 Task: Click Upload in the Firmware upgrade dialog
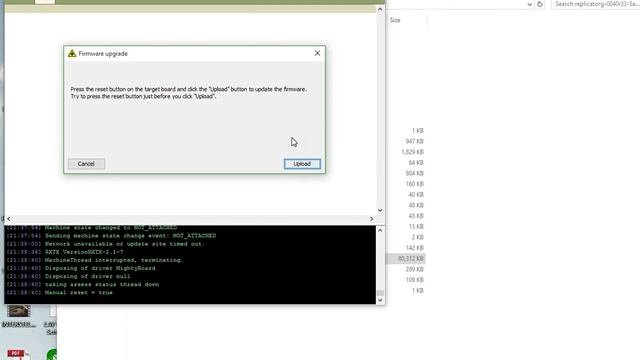(x=302, y=164)
